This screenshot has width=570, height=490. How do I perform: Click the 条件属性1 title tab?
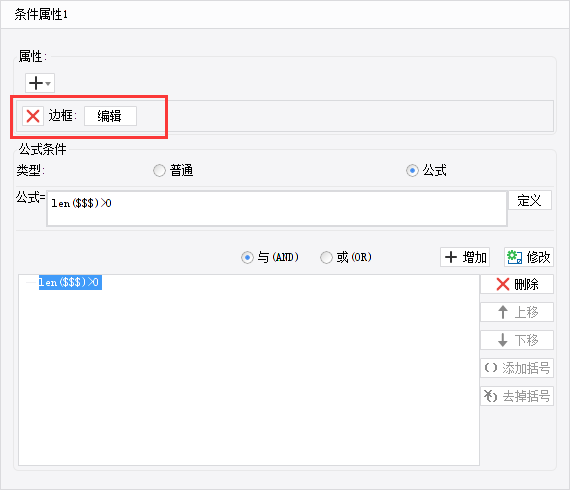41,15
